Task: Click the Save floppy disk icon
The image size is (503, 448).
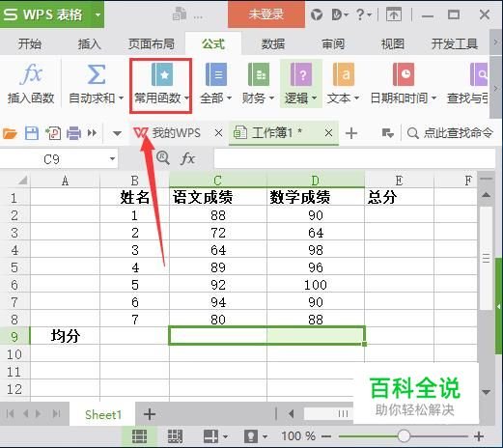Action: coord(32,133)
